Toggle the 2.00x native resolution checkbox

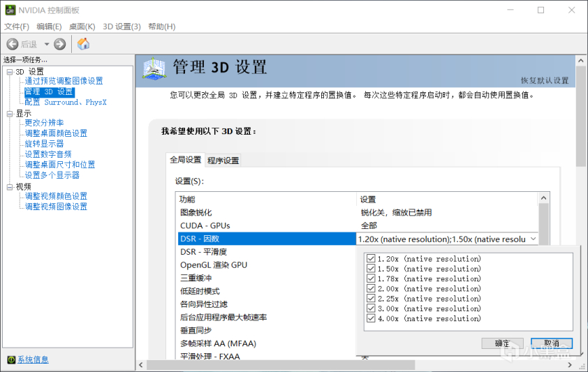[371, 288]
